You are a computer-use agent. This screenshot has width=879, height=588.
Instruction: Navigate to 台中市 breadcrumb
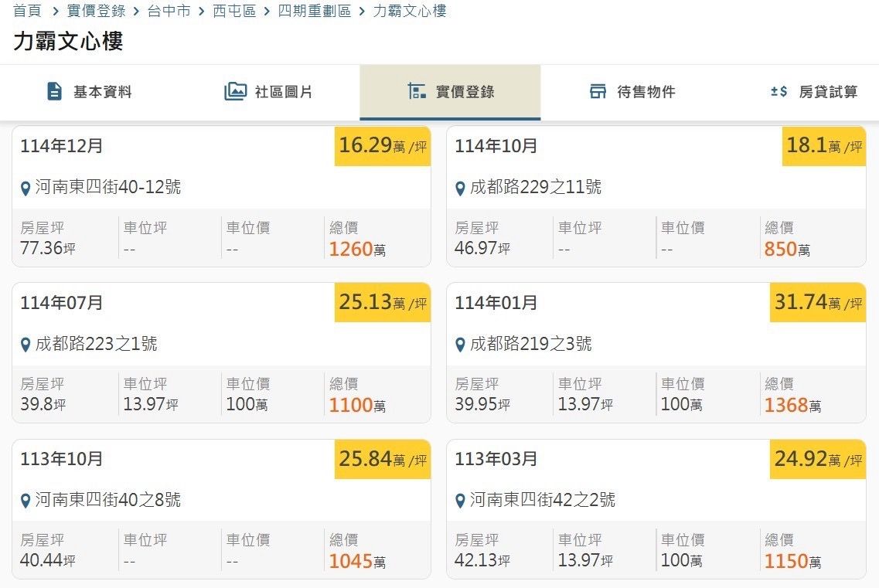pos(169,12)
